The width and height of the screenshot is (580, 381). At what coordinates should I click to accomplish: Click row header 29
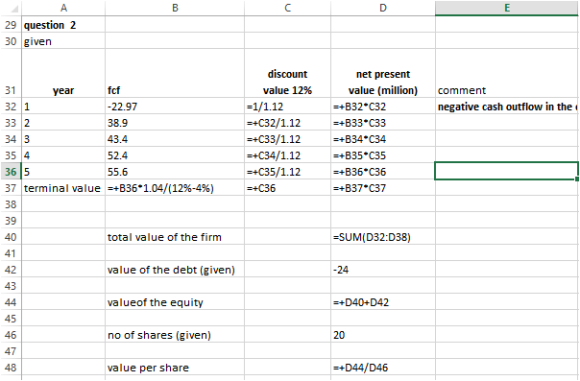point(11,25)
